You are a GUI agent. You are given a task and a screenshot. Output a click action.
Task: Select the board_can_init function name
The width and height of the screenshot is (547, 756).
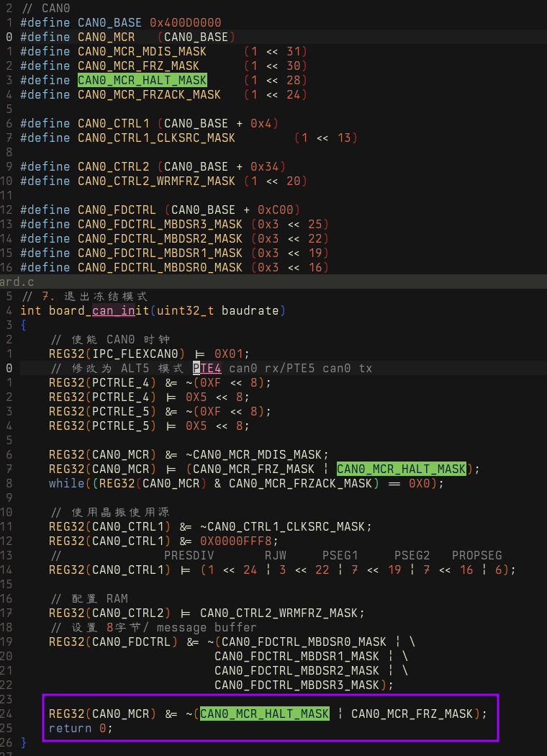click(113, 310)
